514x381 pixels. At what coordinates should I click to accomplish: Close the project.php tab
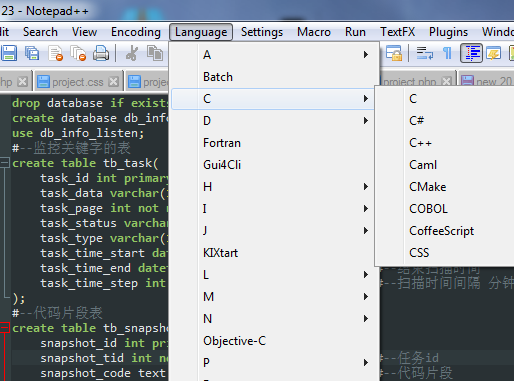tap(446, 82)
